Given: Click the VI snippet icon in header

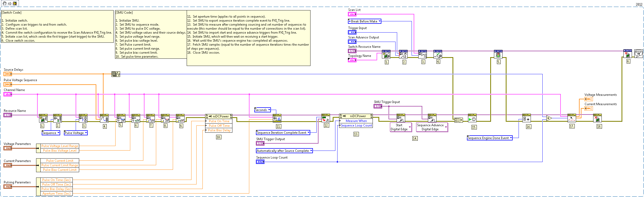Looking at the screenshot, I should point(15,3).
